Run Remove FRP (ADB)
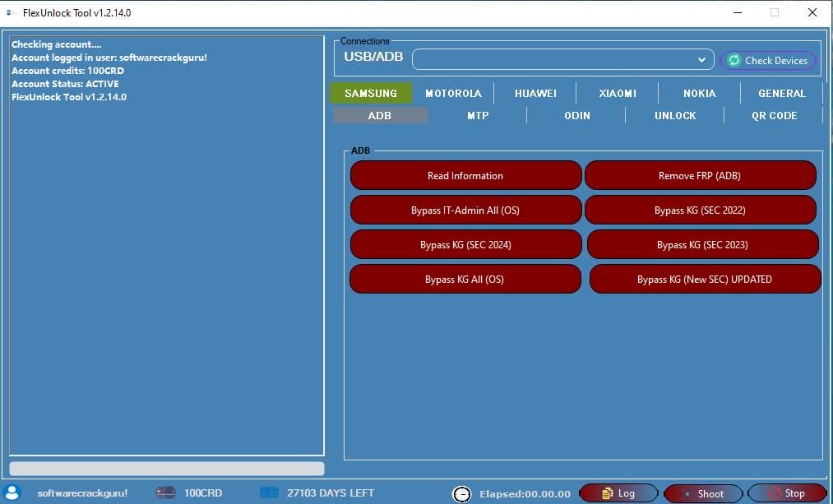833x504 pixels. pyautogui.click(x=700, y=175)
